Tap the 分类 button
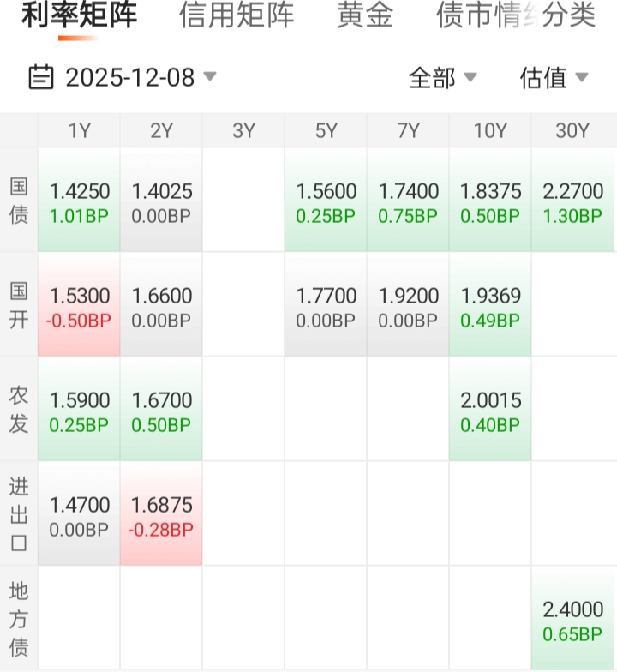This screenshot has width=617, height=672. tap(571, 15)
